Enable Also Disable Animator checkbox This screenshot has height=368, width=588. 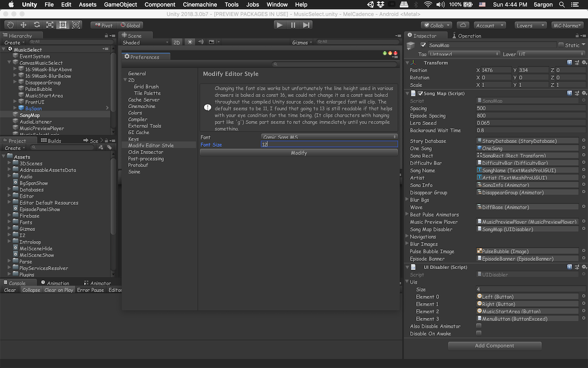click(479, 326)
